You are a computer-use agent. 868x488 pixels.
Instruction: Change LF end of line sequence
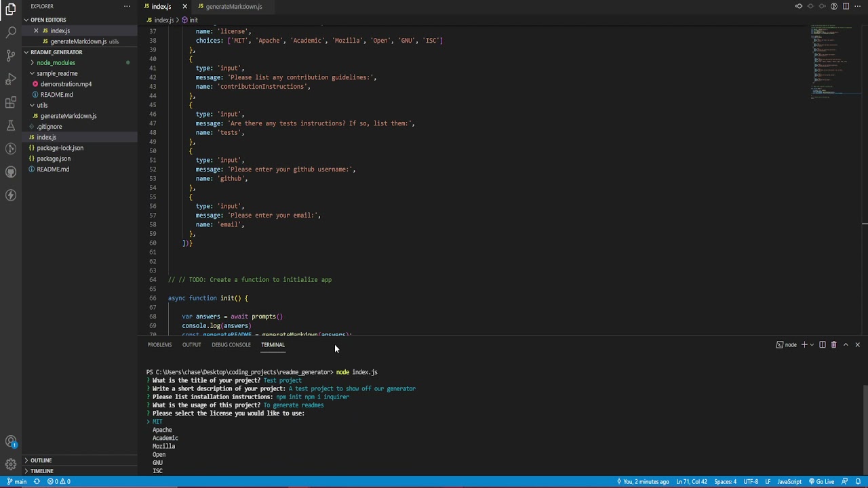[768, 482]
